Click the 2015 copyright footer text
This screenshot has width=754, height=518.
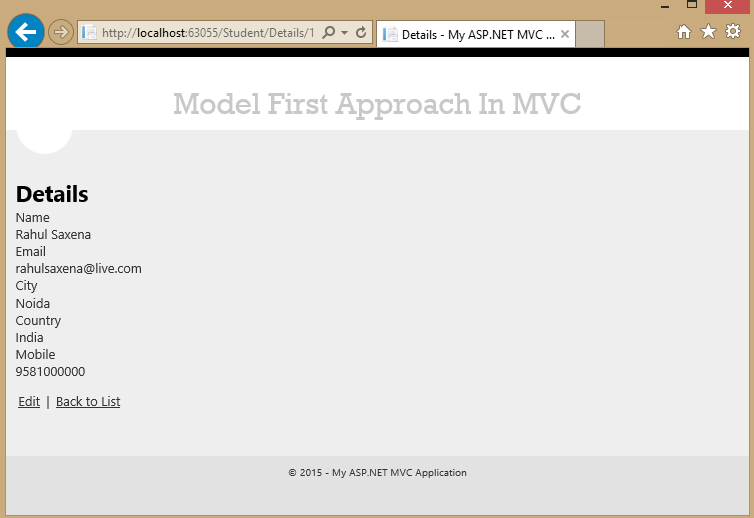click(377, 473)
